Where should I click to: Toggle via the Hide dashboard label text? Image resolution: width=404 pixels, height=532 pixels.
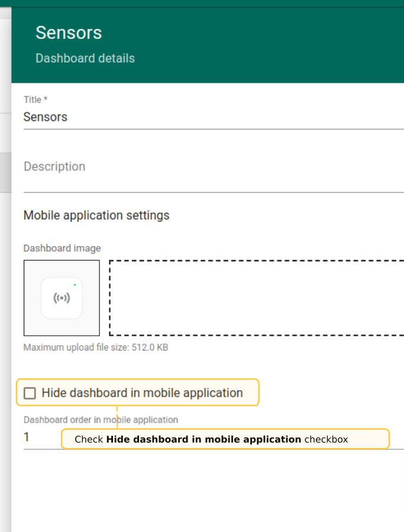pos(142,393)
